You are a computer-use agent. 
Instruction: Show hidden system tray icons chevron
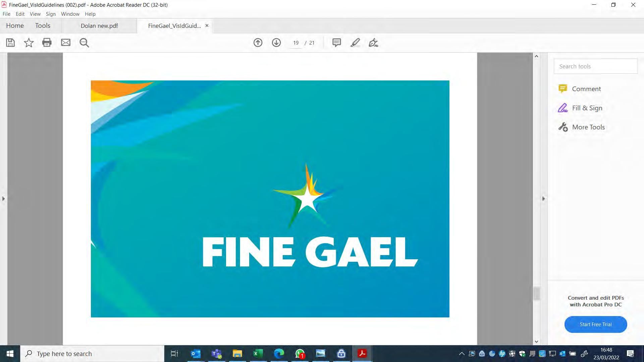click(462, 354)
